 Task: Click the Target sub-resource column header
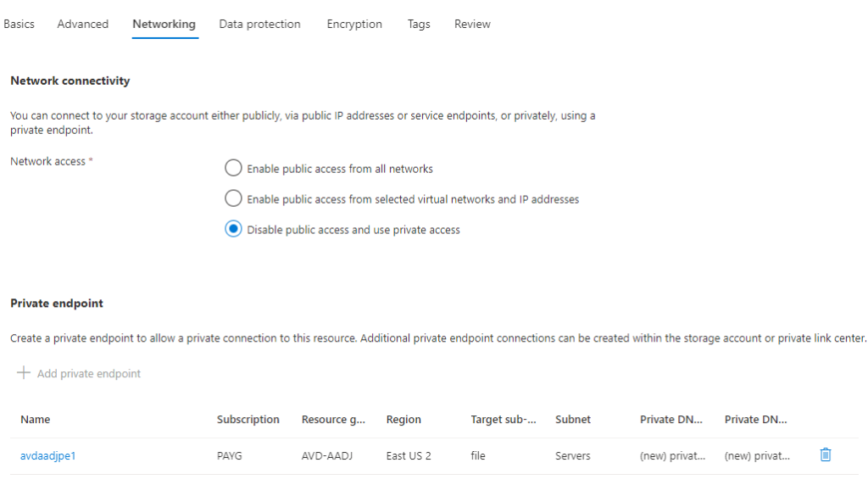(x=504, y=420)
